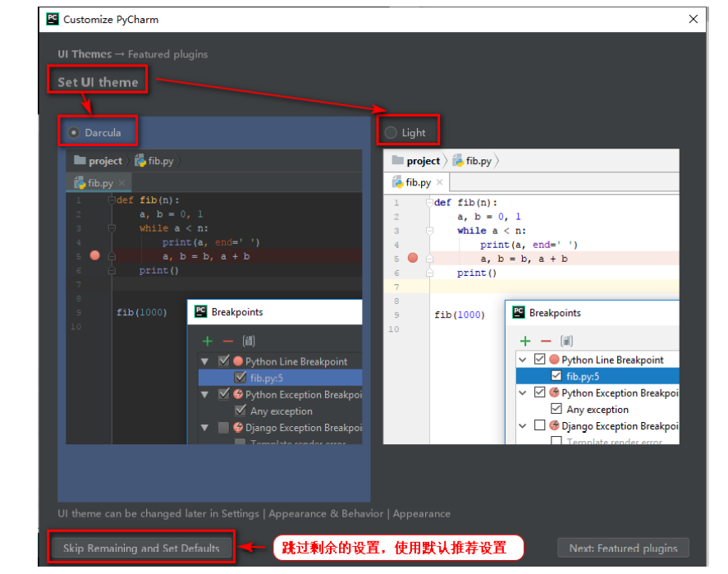
Task: Collapse Django Exception Breakpoint in Darcula preview
Action: [204, 428]
